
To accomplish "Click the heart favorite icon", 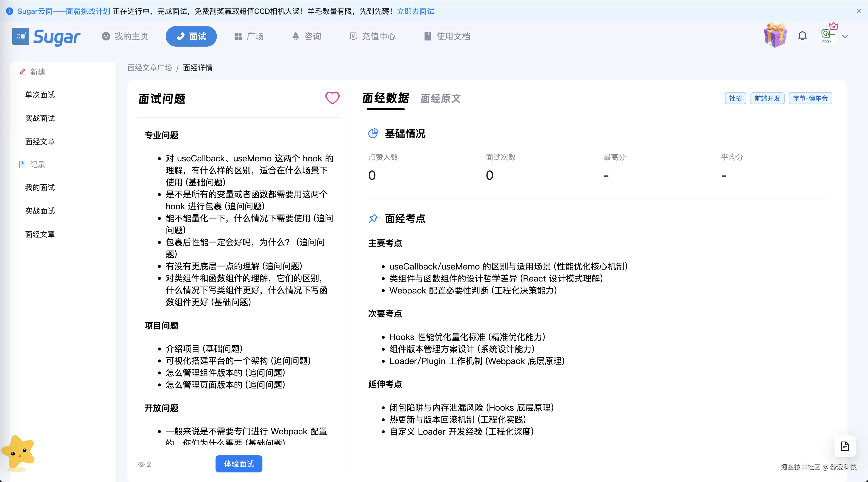I will click(x=332, y=98).
